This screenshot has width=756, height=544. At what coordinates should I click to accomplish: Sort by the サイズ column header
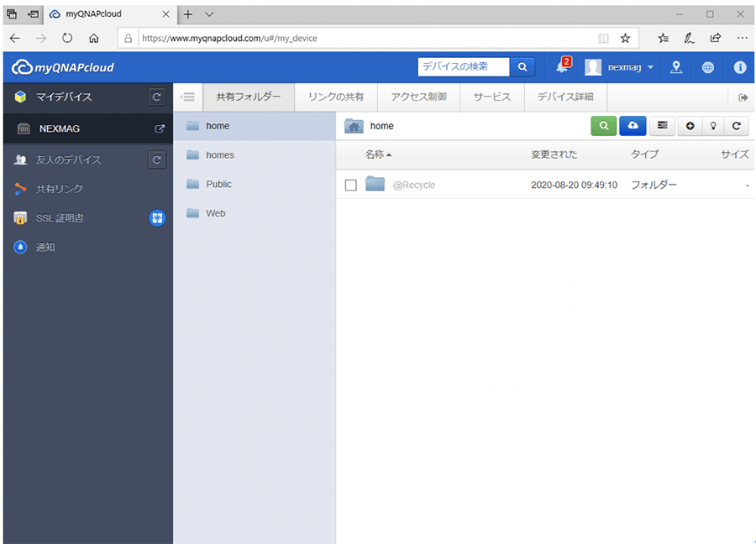point(735,154)
